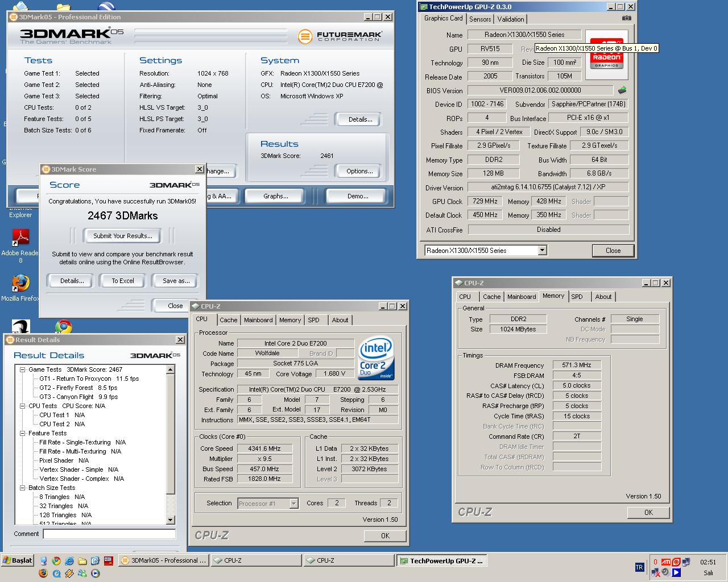Click OK in the CPU-Z memory window
The height and width of the screenshot is (582, 728).
648,513
